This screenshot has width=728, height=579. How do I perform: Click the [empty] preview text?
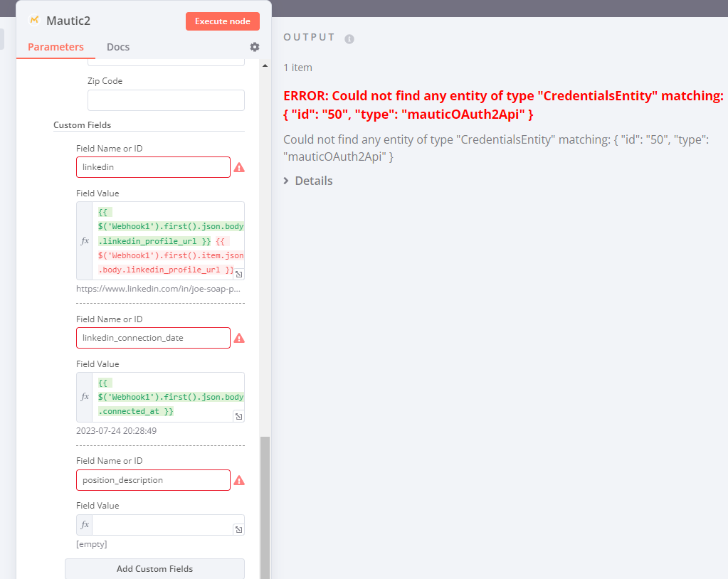pos(92,543)
